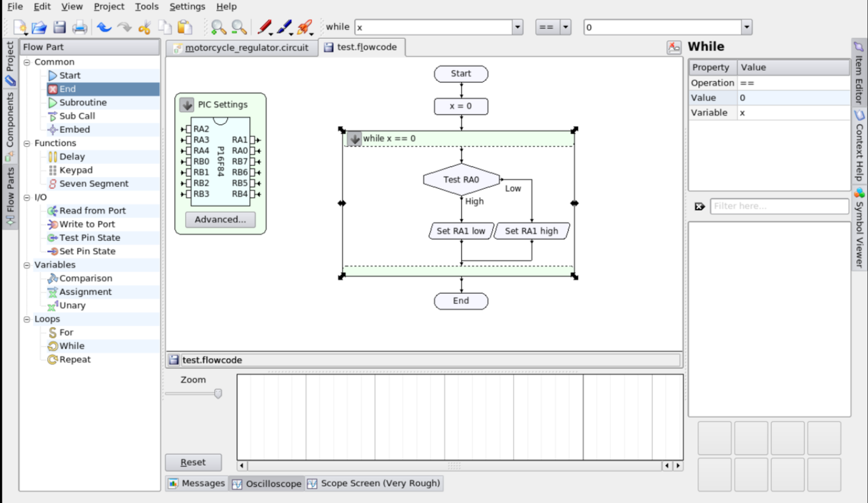Screen dimensions: 868x503
Task: Open the Symbol Viewer side tab
Action: (859, 228)
